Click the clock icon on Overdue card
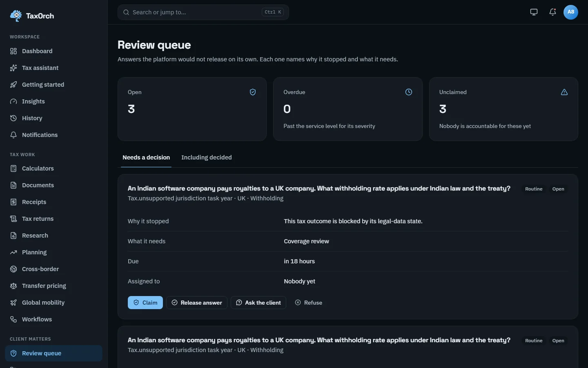 [409, 92]
